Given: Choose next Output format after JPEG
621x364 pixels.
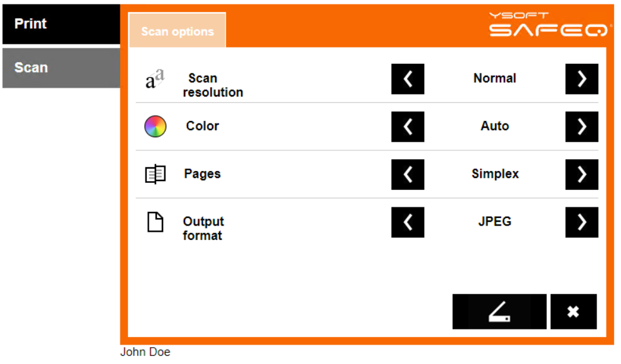Looking at the screenshot, I should pyautogui.click(x=581, y=222).
